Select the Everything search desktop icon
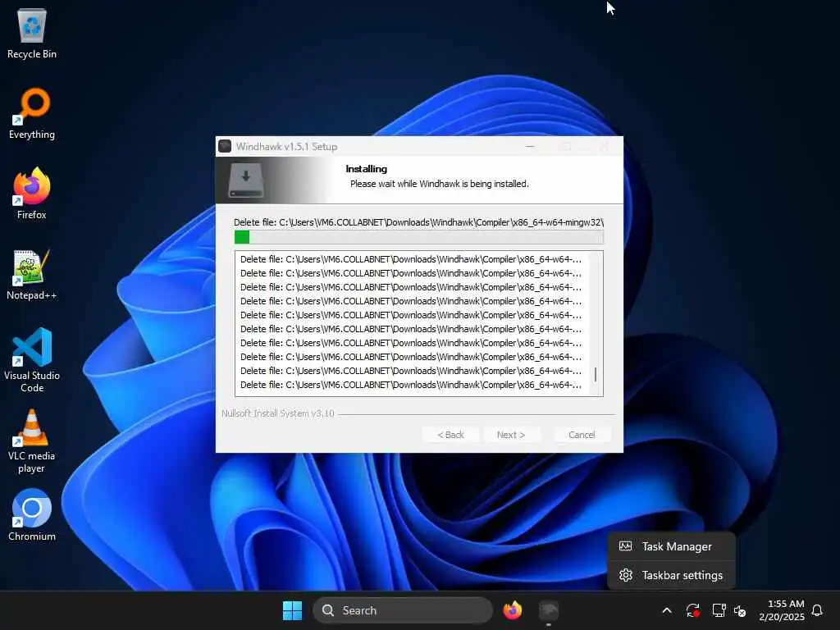Screen dimensions: 840x630 pos(32,113)
